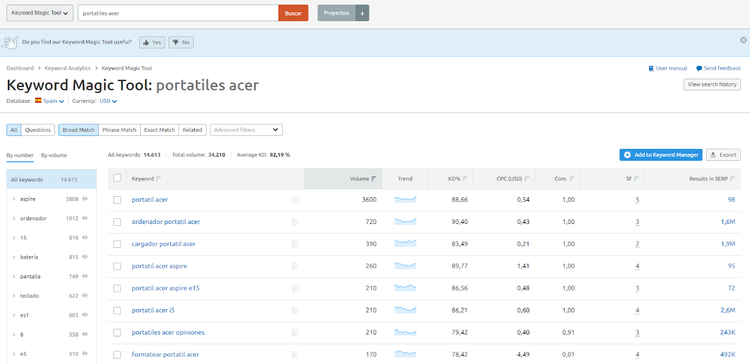Screen dimensions: 750x364
Task: Open the Send feedback link
Action: click(x=718, y=68)
